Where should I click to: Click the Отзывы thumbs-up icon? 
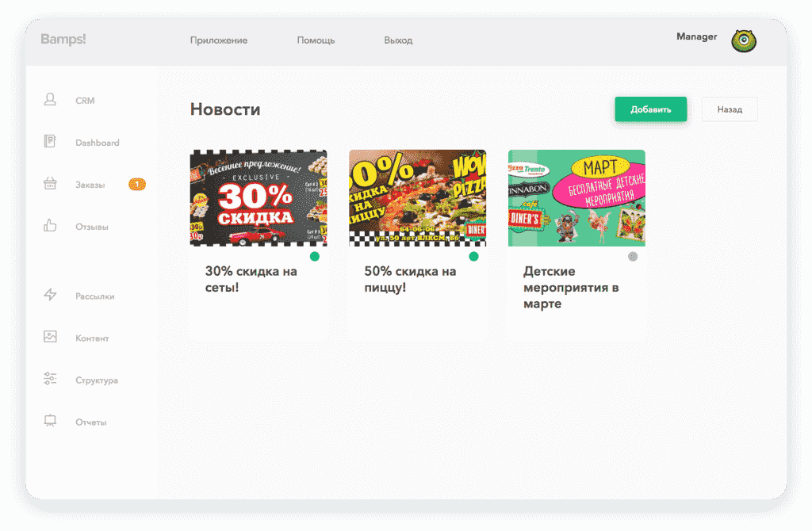click(50, 226)
